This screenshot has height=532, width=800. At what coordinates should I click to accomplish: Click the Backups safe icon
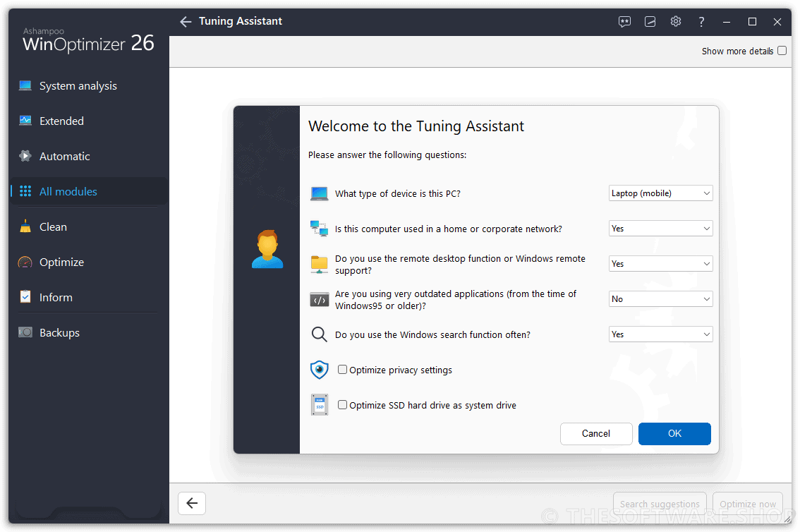coord(25,332)
